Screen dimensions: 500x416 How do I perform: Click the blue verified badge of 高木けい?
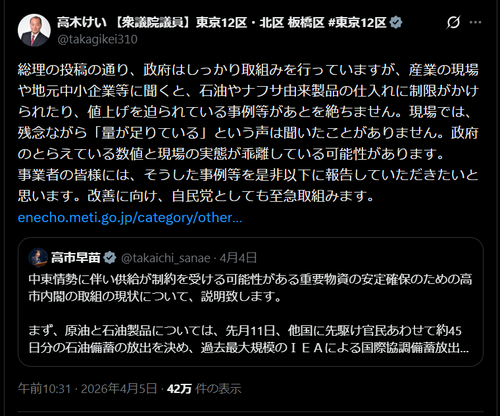pyautogui.click(x=396, y=23)
